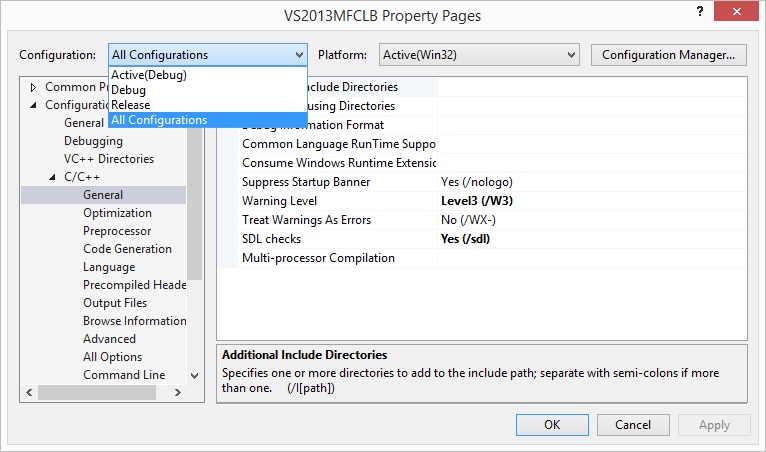This screenshot has height=452, width=766.
Task: Click the Multi-processor Compilation value field
Action: (592, 258)
